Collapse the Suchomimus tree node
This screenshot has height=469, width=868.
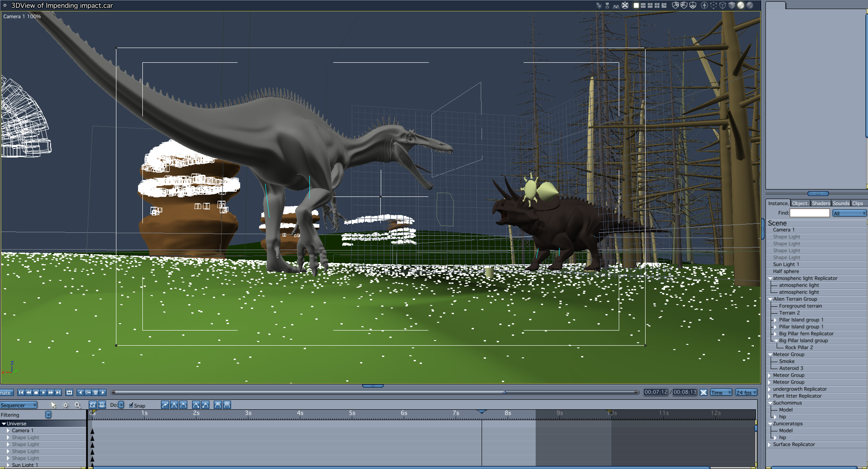(x=770, y=403)
